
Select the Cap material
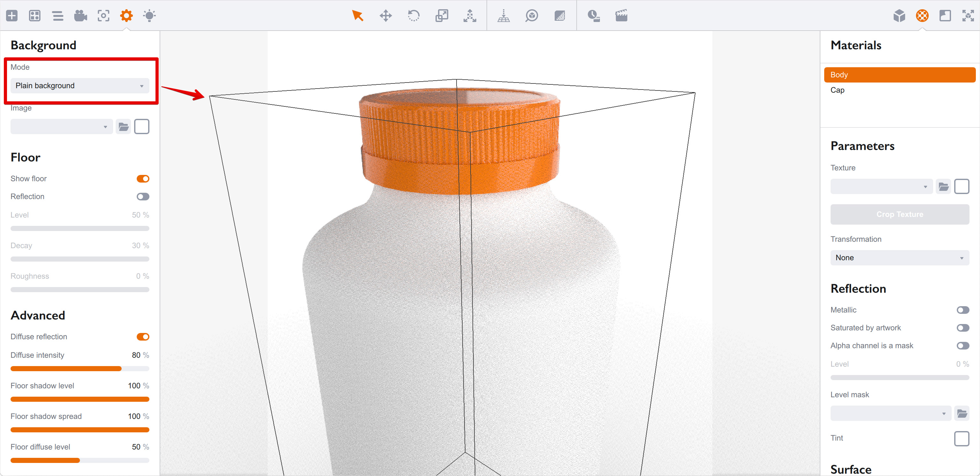tap(837, 90)
